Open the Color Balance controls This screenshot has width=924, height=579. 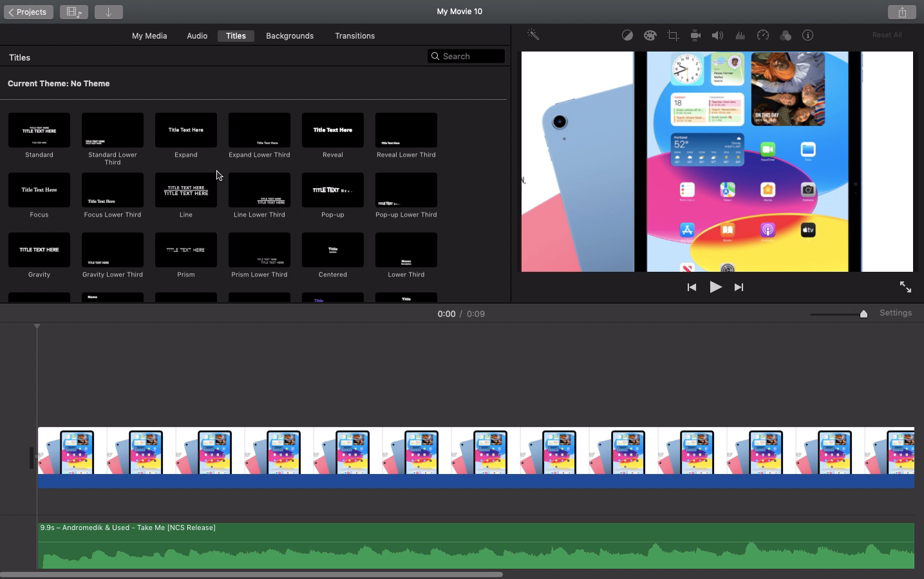(627, 35)
